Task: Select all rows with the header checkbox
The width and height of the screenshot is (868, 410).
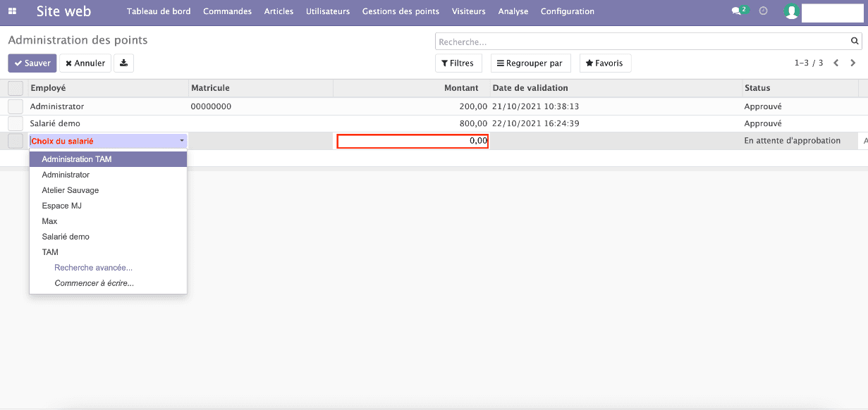Action: click(x=15, y=87)
